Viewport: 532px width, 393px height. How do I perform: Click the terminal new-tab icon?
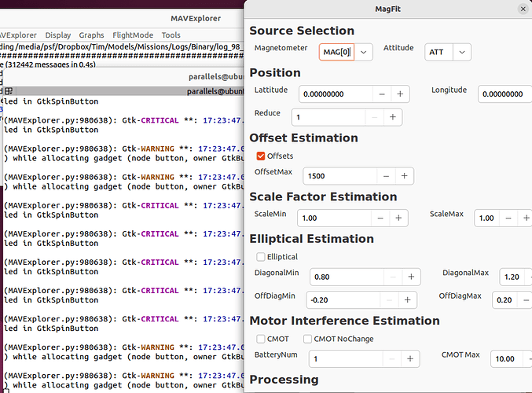click(x=9, y=91)
